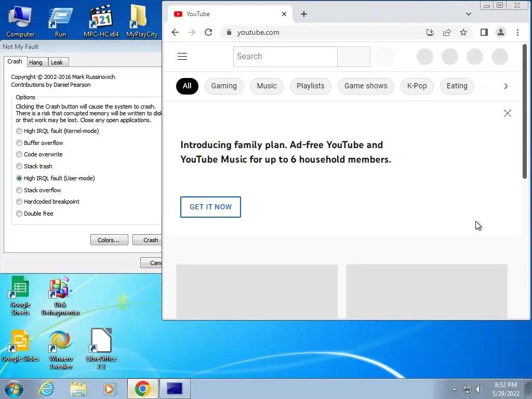Select the Stack trash option

(34, 166)
